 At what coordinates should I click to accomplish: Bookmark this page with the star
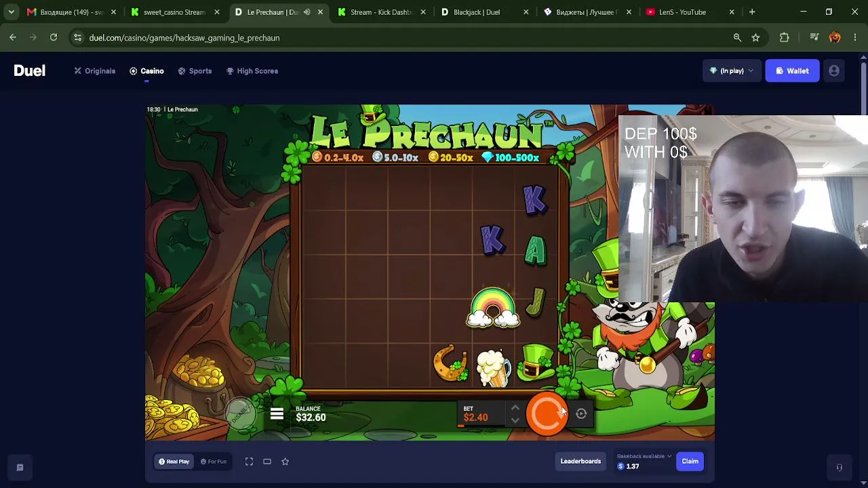(x=755, y=38)
